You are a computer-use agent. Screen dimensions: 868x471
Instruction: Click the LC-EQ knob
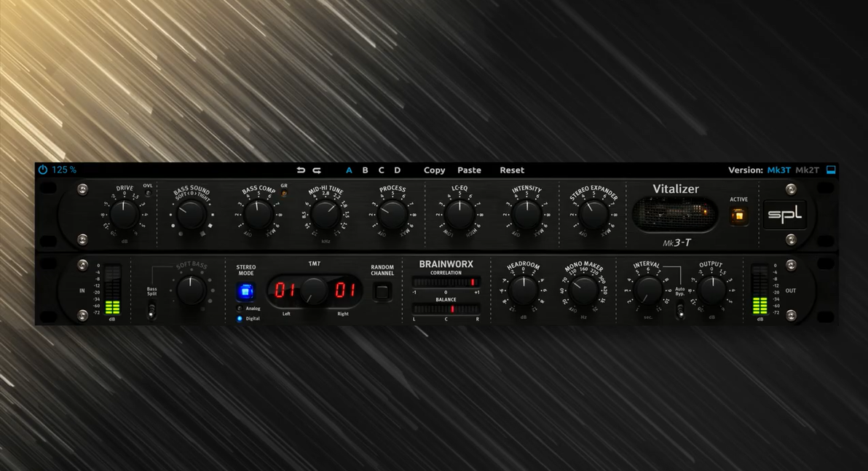click(459, 215)
